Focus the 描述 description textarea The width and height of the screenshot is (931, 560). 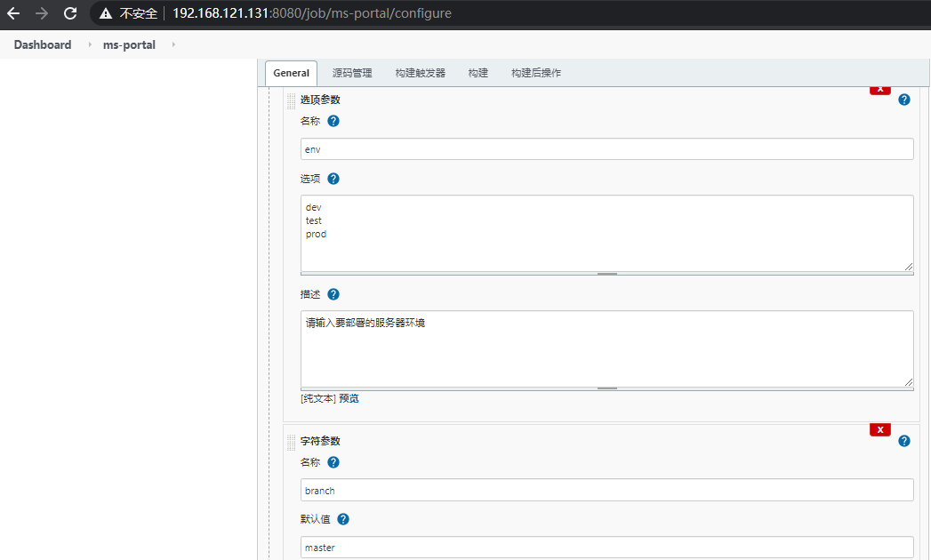pos(606,349)
